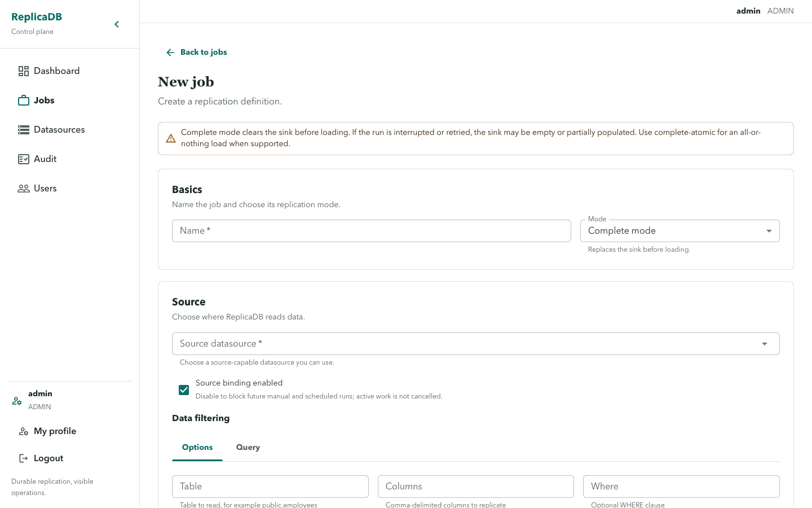Click the Columns input field
This screenshot has height=508, width=812.
tap(476, 487)
